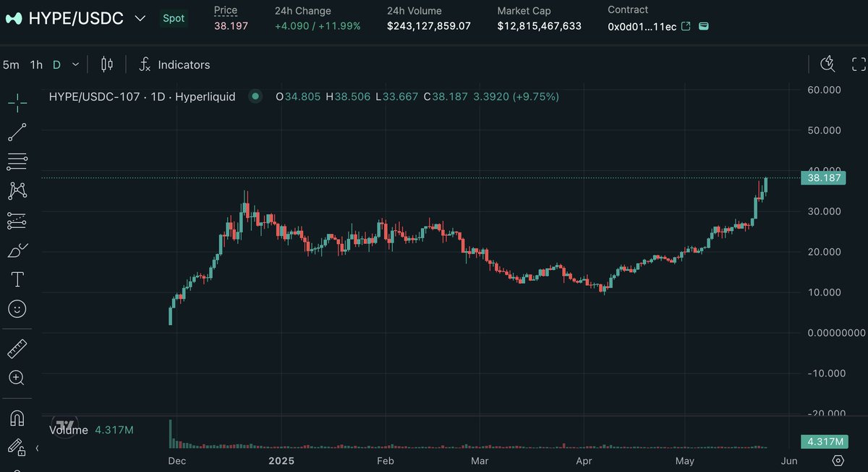Open the take snapshot camera icon
This screenshot has height=472, width=868.
pyautogui.click(x=827, y=64)
